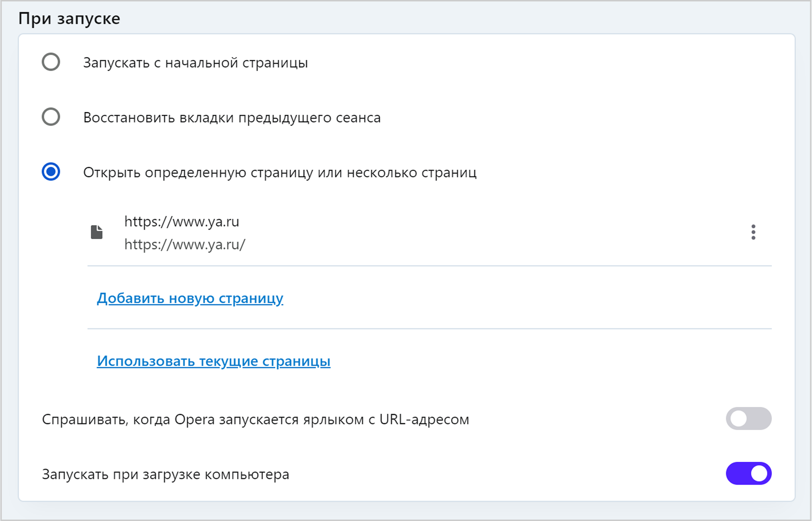Select the 'Запускать с начальной страницы' radio button
Image resolution: width=812 pixels, height=521 pixels.
tap(51, 62)
